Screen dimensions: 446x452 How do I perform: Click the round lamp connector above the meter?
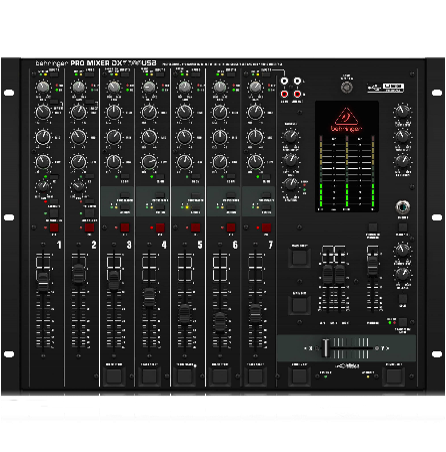347,88
